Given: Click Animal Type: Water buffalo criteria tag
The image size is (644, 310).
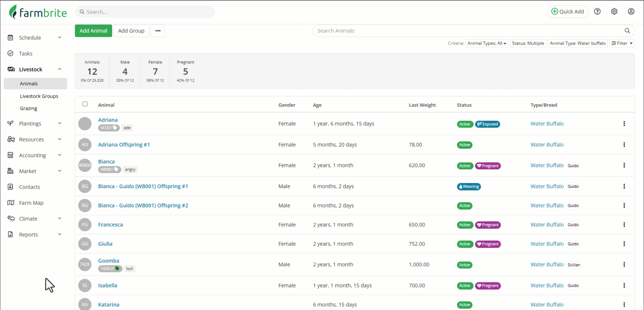Looking at the screenshot, I should tap(578, 43).
